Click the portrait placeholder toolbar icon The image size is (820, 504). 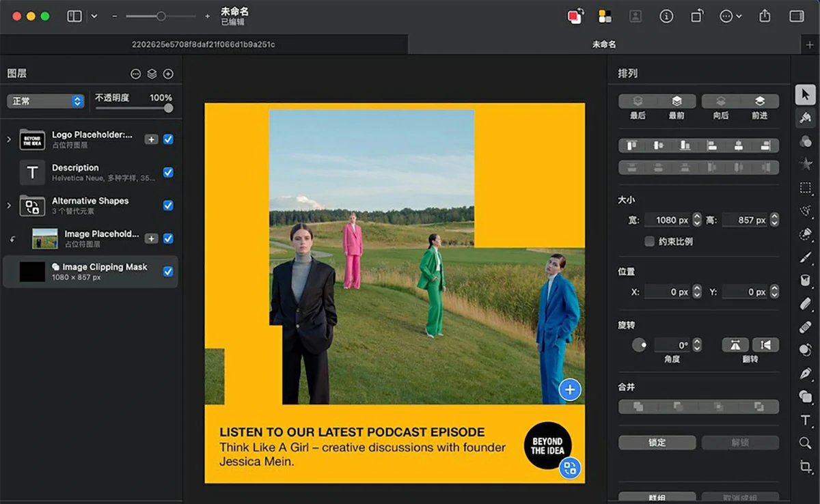click(635, 16)
